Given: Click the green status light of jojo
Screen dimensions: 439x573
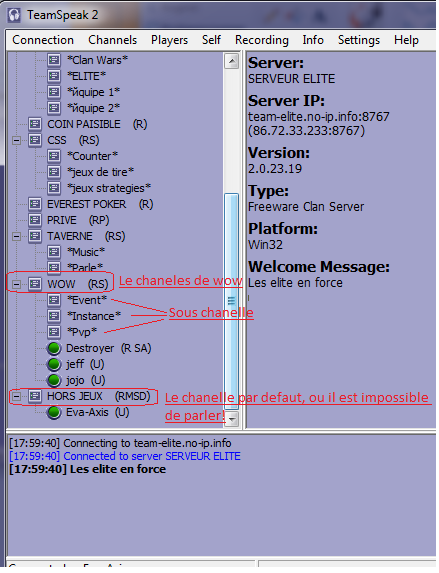Looking at the screenshot, I should (x=54, y=380).
